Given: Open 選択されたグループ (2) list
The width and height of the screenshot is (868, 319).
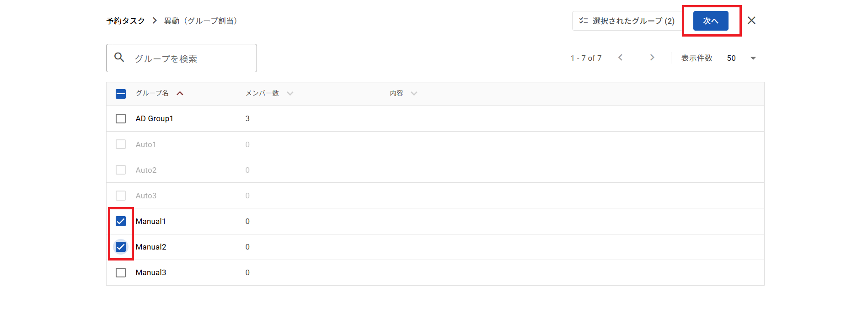Looking at the screenshot, I should click(627, 21).
